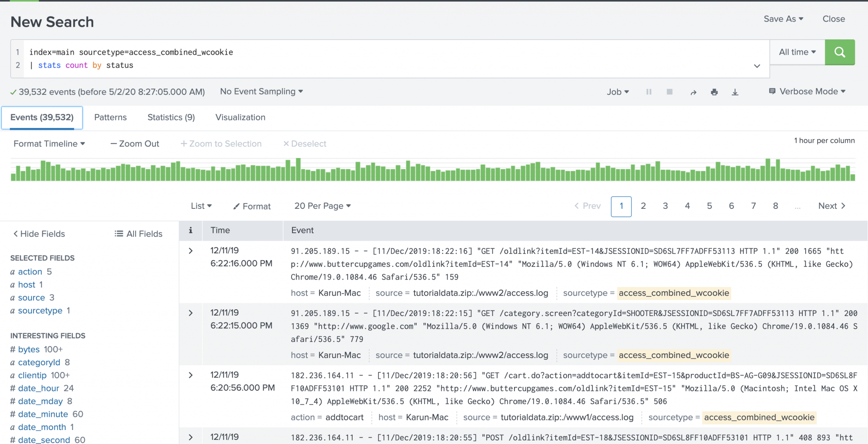
Task: Open the date_mday field
Action: [x=40, y=401]
